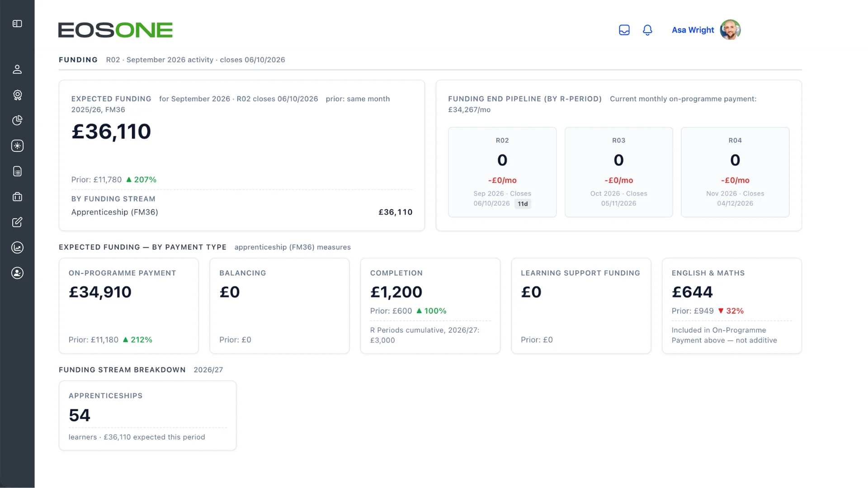868x488 pixels.
Task: Open the person profile sidebar icon
Action: click(17, 69)
